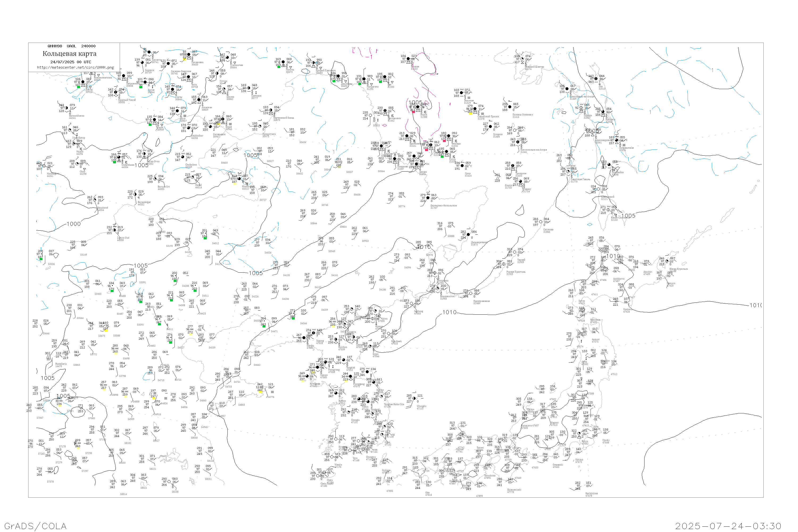Click the red square at Норск 31388
Screen dimensions: 798x532
pyautogui.click(x=413, y=112)
